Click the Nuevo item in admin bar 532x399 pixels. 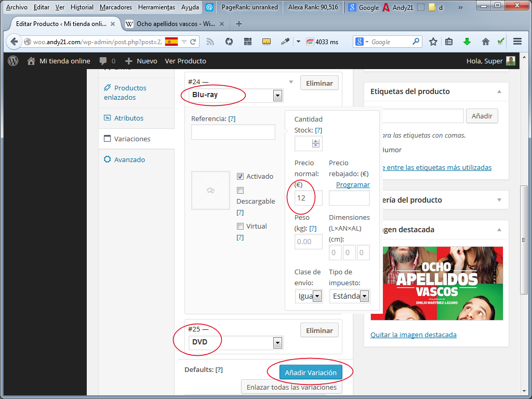point(141,61)
